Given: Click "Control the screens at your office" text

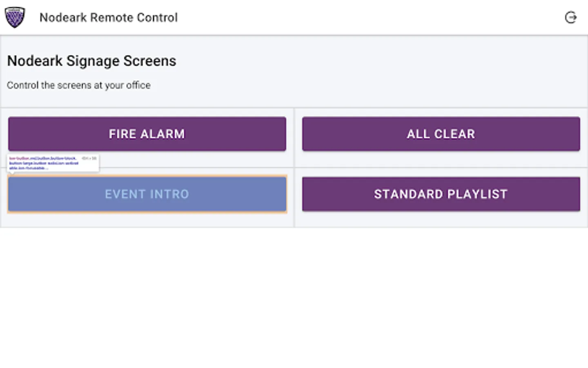Looking at the screenshot, I should (79, 85).
